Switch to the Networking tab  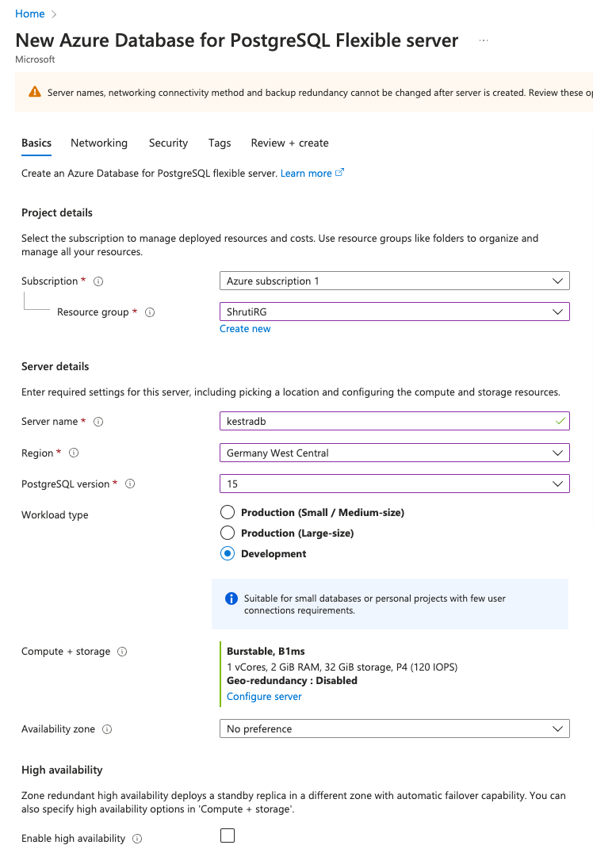tap(98, 143)
